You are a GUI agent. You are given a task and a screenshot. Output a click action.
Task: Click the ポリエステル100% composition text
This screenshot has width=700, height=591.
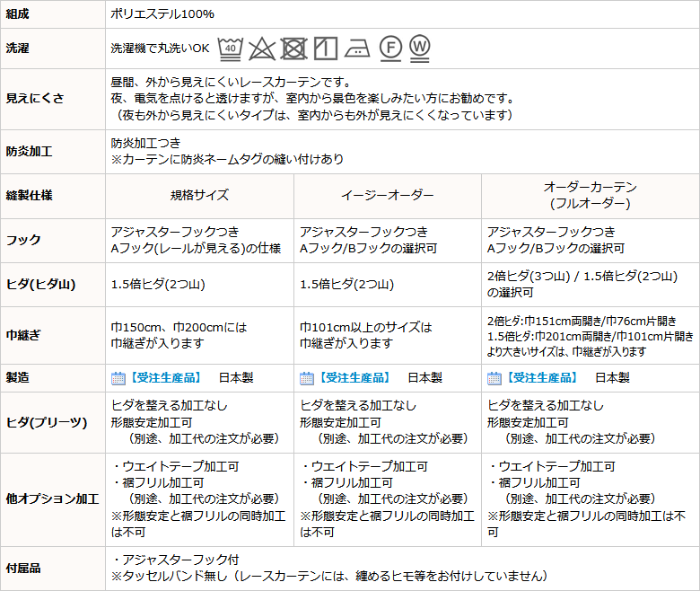click(162, 14)
